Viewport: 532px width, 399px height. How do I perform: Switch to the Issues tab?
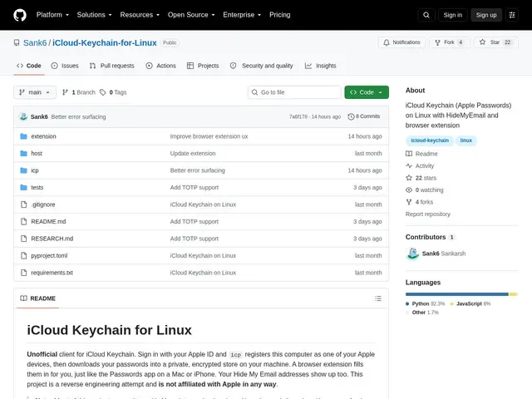[65, 66]
